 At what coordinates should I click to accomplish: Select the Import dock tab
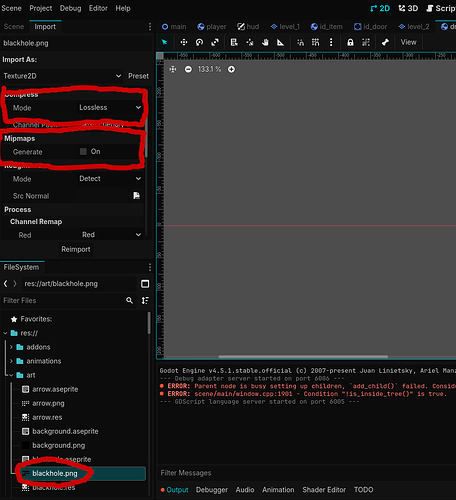tap(45, 27)
